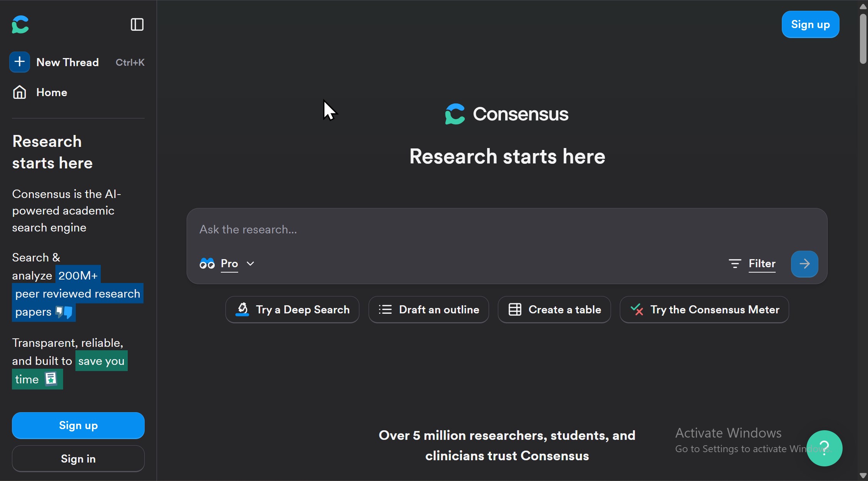Try a Deep Search suggestion
The image size is (868, 481).
pos(292,310)
